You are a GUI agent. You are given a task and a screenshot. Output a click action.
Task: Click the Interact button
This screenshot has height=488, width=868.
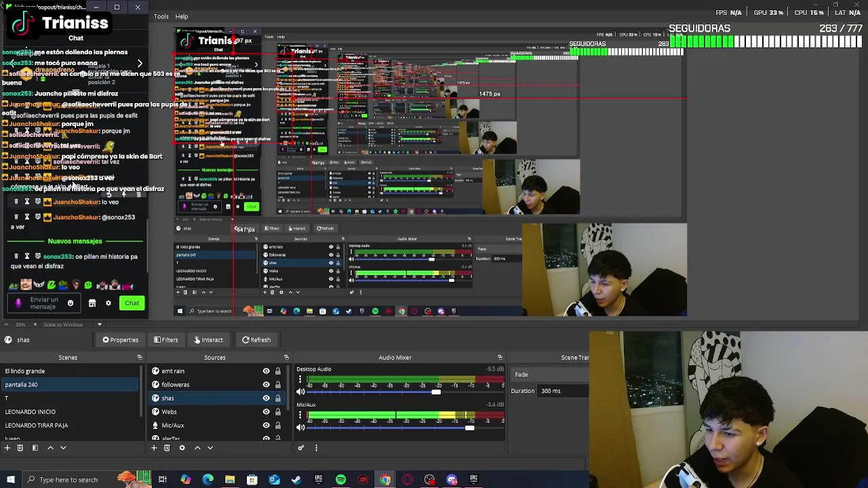(x=208, y=340)
